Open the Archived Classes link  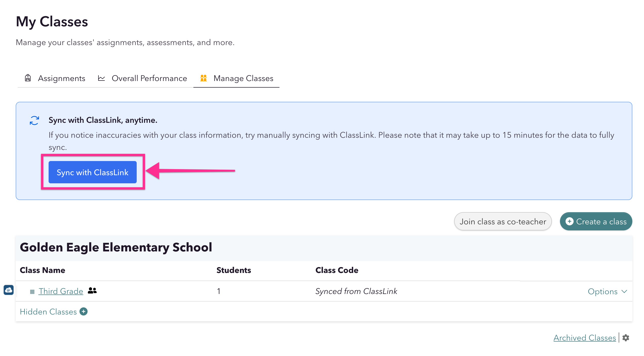(585, 338)
